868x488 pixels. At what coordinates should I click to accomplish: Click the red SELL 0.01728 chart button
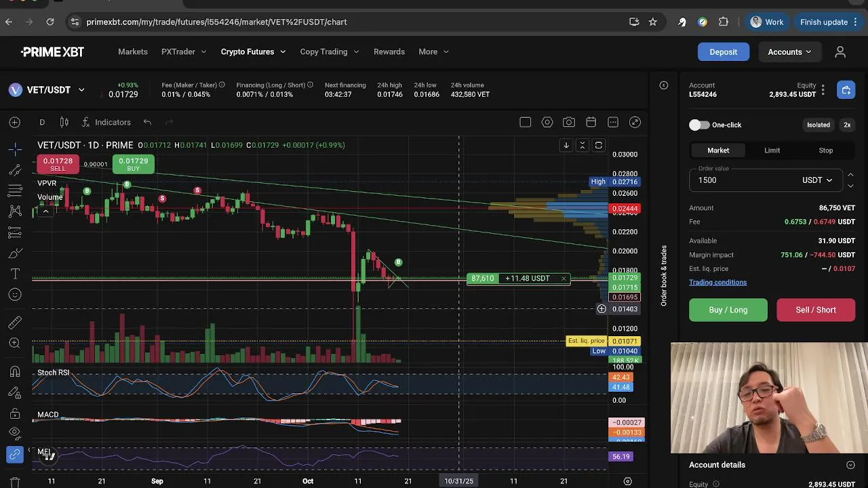pos(58,164)
